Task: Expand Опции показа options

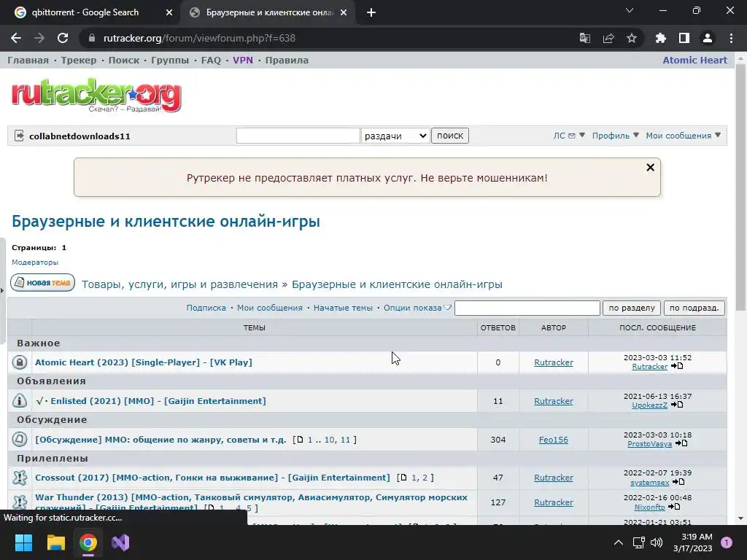Action: tap(417, 308)
